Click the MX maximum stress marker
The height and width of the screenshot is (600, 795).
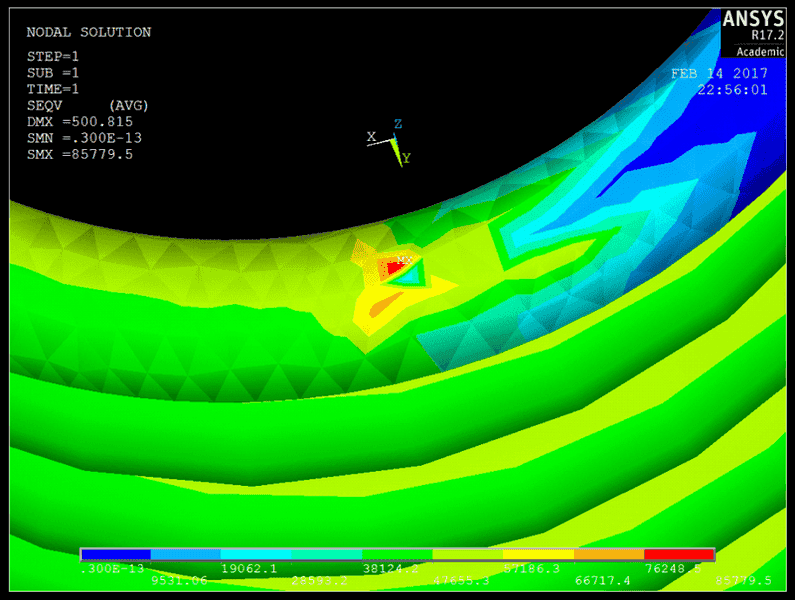(x=404, y=260)
